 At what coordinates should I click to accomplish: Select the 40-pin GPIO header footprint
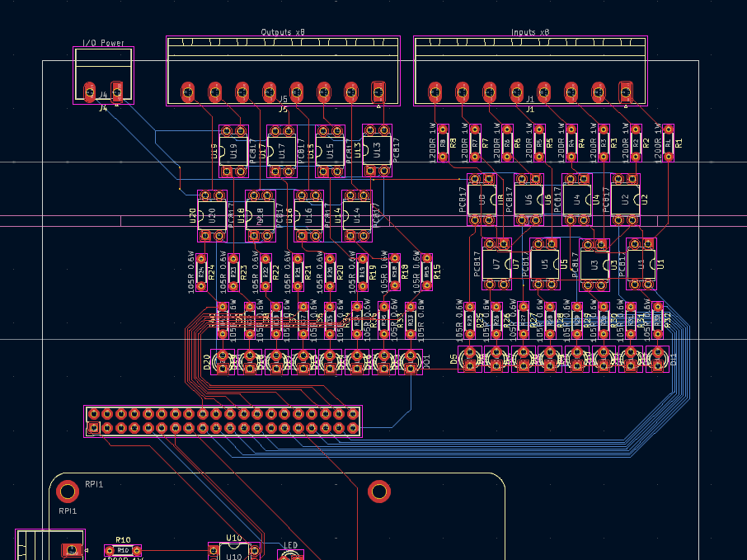pos(223,421)
